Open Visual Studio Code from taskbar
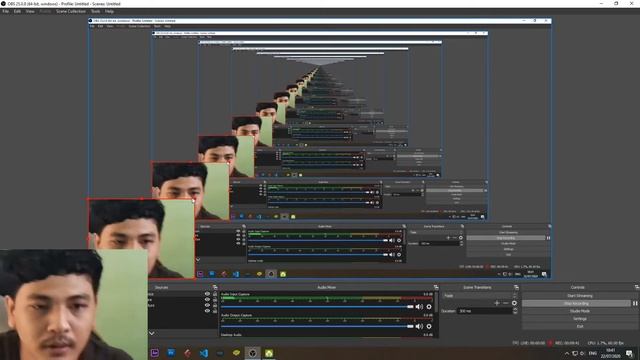The image size is (640, 360). [x=204, y=353]
